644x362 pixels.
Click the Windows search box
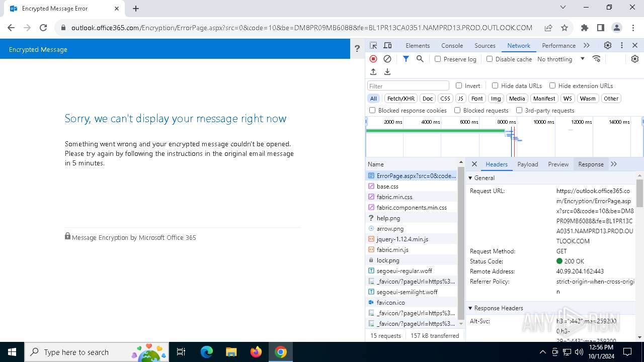98,352
